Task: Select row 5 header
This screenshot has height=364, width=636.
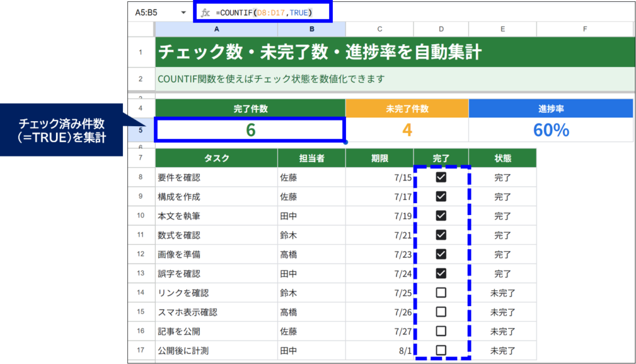Action: (x=141, y=130)
